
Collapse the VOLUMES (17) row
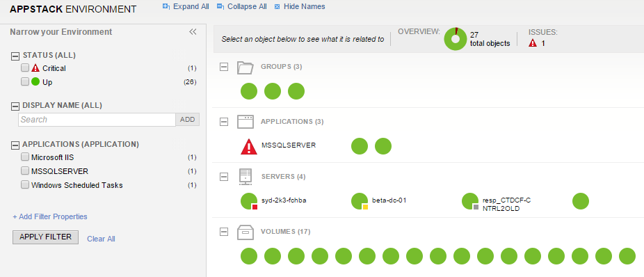(x=224, y=232)
